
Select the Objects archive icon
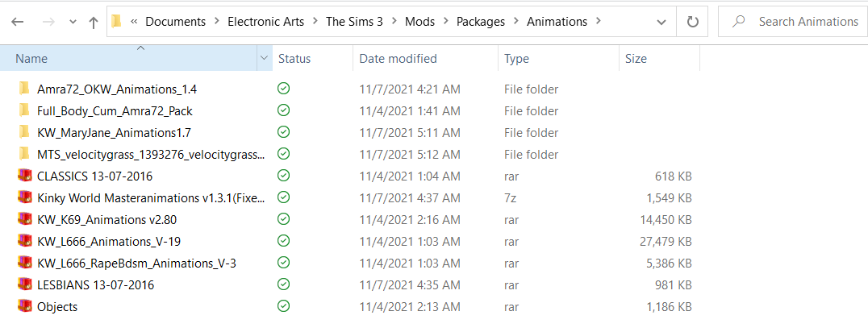tap(24, 306)
